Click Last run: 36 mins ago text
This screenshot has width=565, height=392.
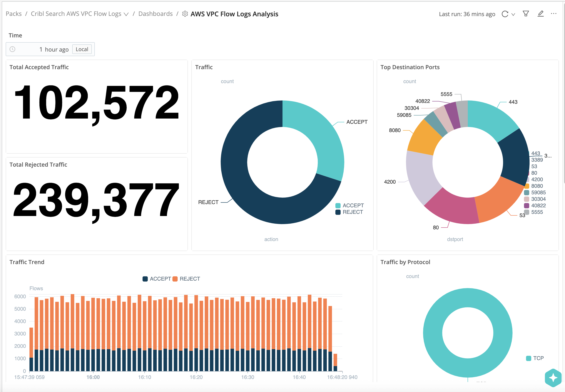(x=467, y=14)
